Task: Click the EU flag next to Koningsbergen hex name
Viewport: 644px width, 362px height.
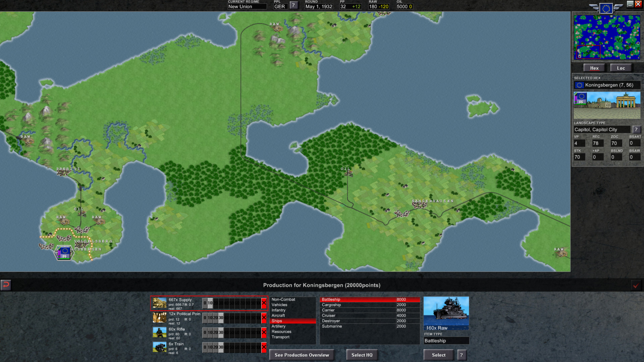Action: [x=579, y=85]
